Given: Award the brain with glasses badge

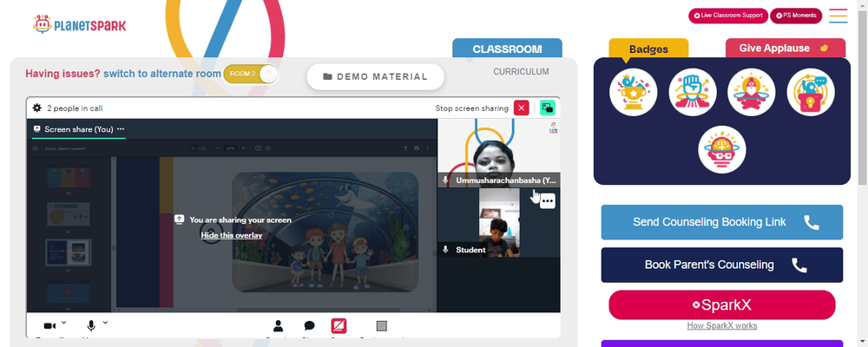Looking at the screenshot, I should pos(722,149).
